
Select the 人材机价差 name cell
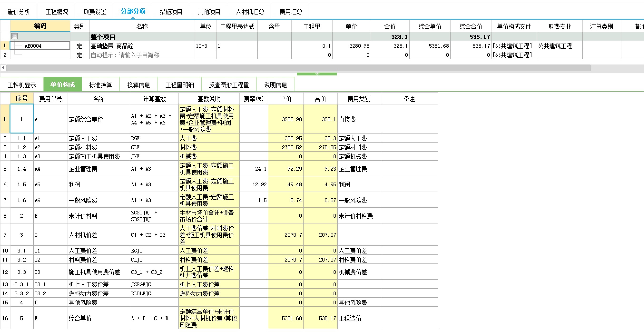pos(99,235)
